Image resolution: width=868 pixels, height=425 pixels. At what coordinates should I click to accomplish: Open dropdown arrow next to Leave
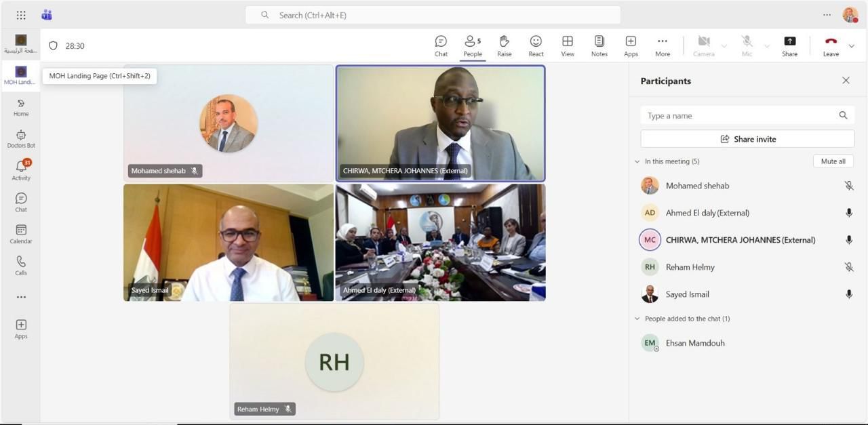(x=852, y=46)
